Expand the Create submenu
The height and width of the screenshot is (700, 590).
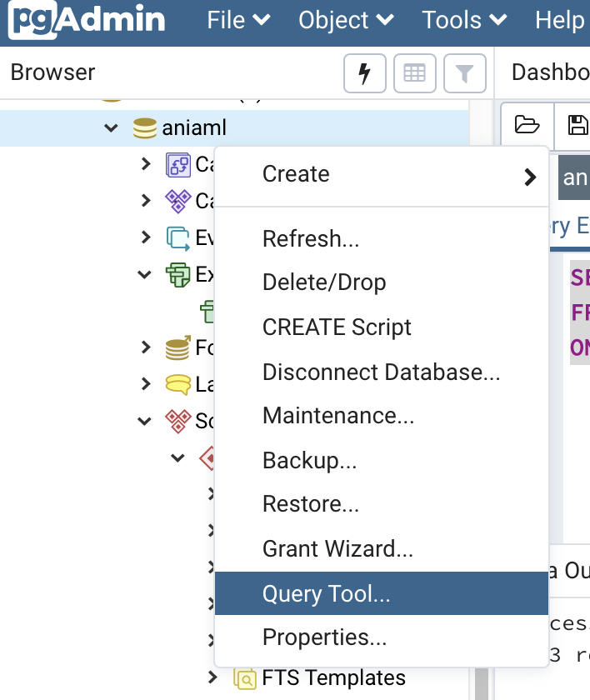381,174
